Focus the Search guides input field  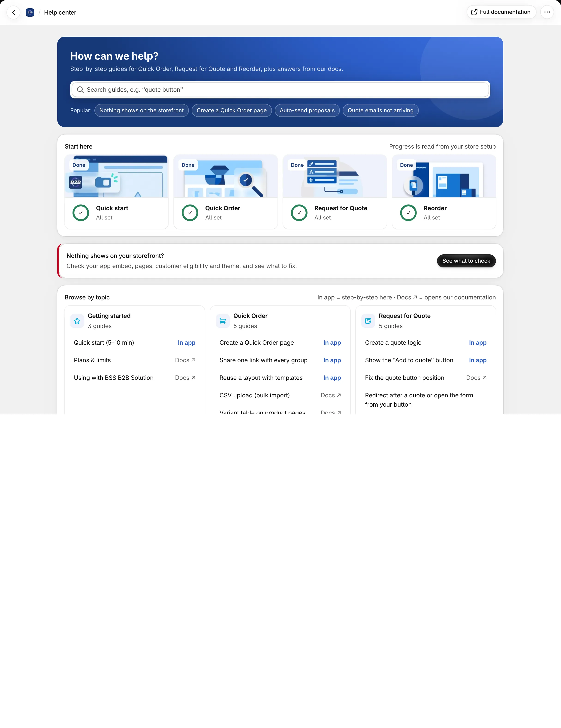(280, 90)
